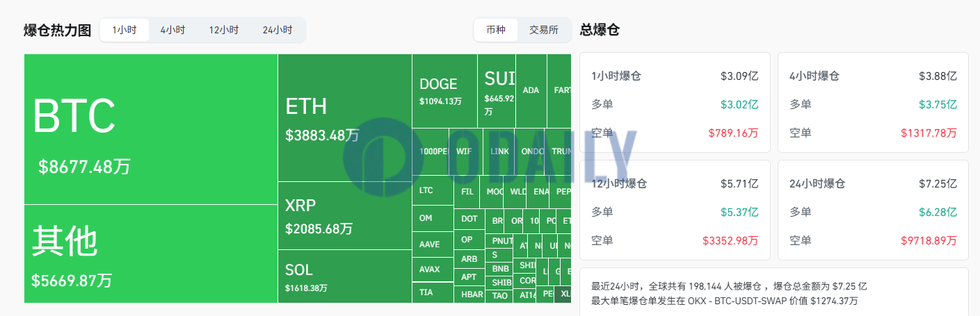
Task: Select the FIL heatmap tile
Action: coord(467,190)
